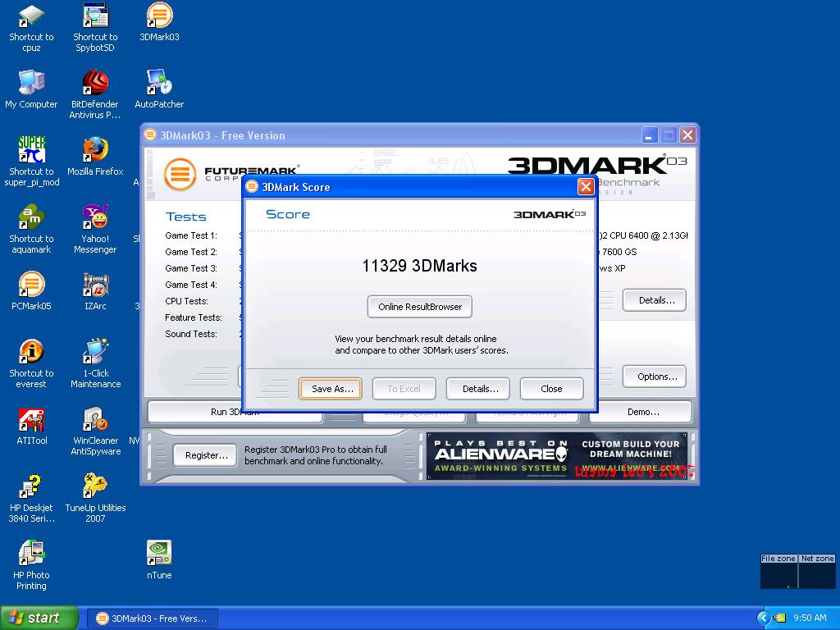Viewport: 840px width, 630px height.
Task: Launch WinCleaner AntiSpyware desktop icon
Action: [95, 431]
